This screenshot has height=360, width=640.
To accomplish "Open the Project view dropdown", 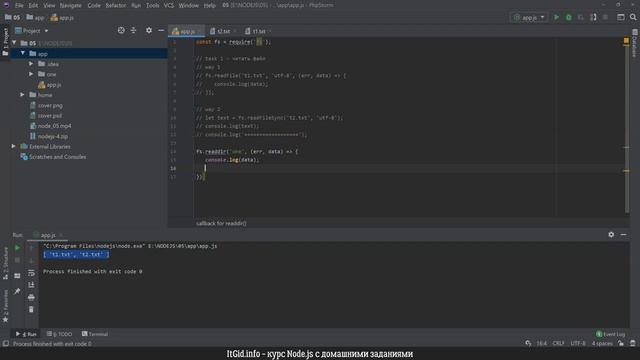I will point(32,31).
